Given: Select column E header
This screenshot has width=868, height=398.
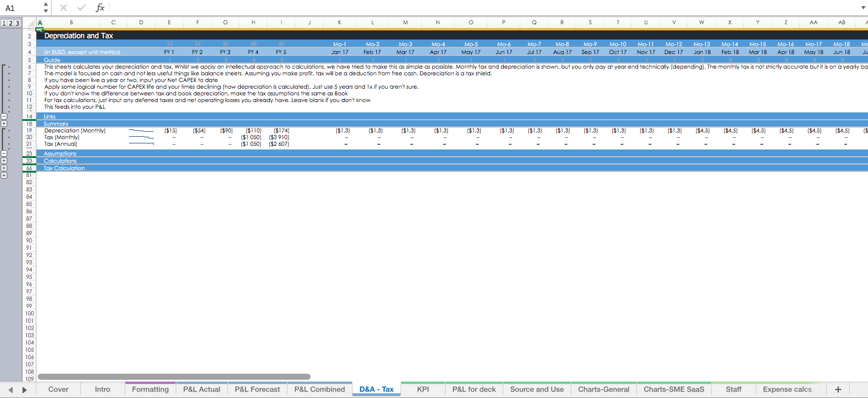Looking at the screenshot, I should pos(169,23).
